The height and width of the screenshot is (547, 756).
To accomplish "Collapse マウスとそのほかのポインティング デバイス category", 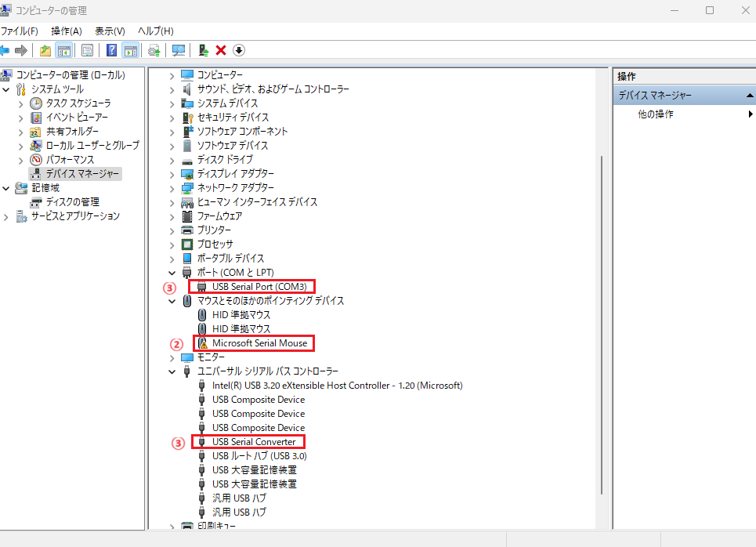I will click(x=172, y=302).
